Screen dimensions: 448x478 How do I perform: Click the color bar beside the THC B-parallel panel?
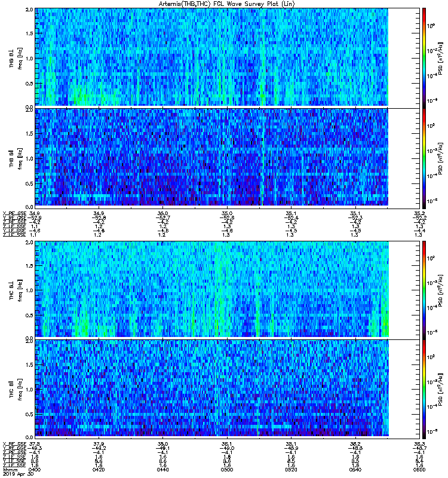coord(424,390)
